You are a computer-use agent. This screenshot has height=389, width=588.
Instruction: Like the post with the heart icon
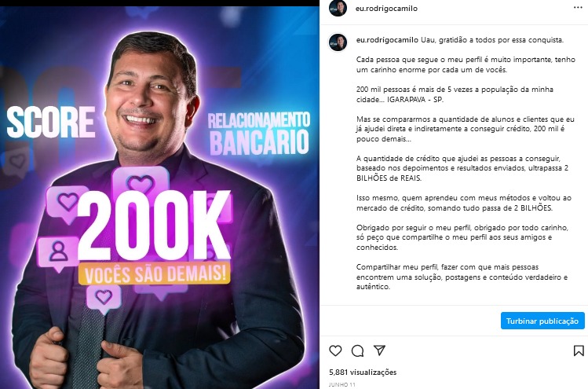[335, 350]
